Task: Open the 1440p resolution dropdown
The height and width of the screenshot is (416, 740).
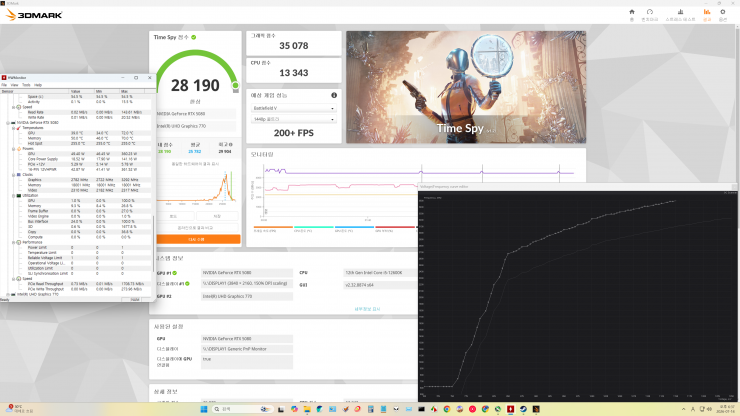Action: 293,119
